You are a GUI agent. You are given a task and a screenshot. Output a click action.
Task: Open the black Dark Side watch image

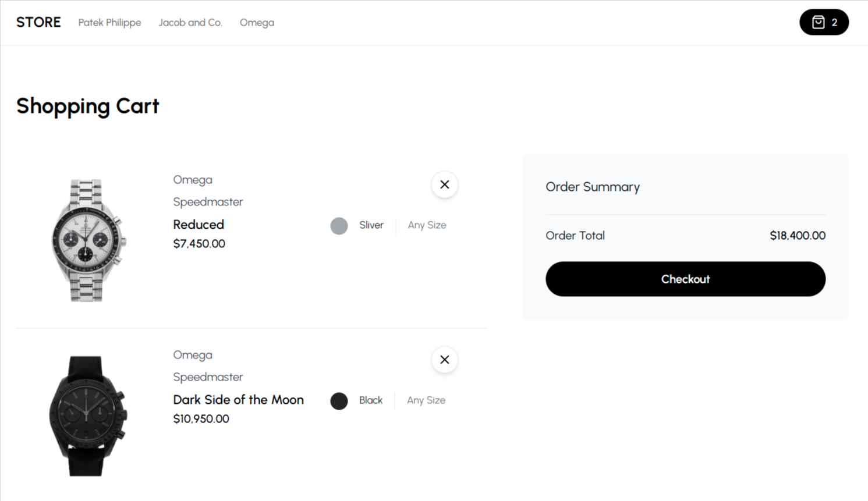tap(87, 415)
